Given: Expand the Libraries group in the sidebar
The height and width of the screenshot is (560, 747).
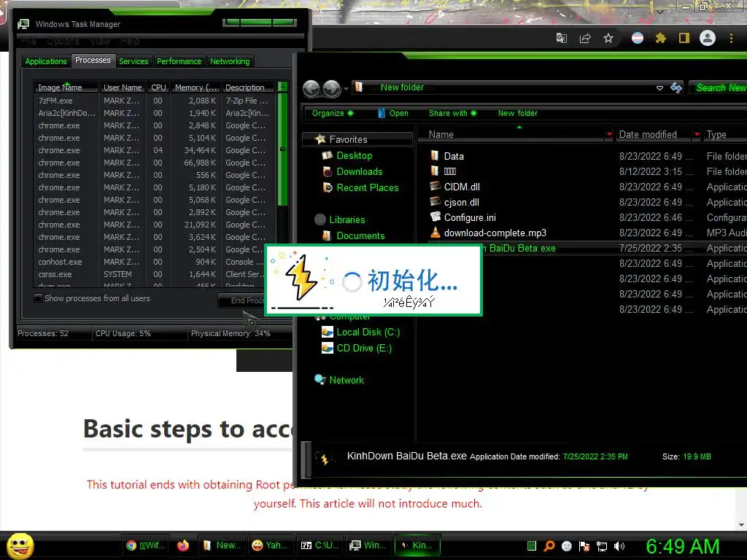Looking at the screenshot, I should (347, 219).
